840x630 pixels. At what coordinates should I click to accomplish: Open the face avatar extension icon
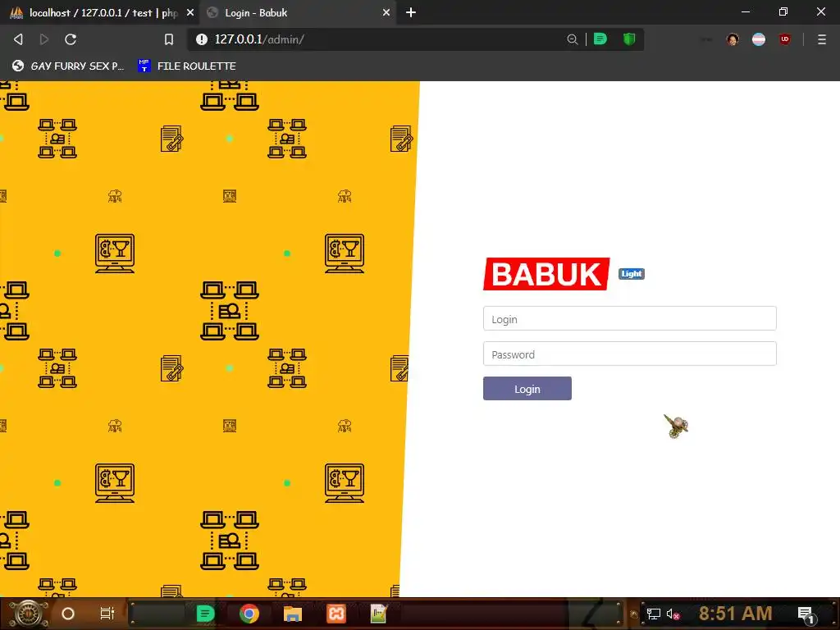[733, 39]
